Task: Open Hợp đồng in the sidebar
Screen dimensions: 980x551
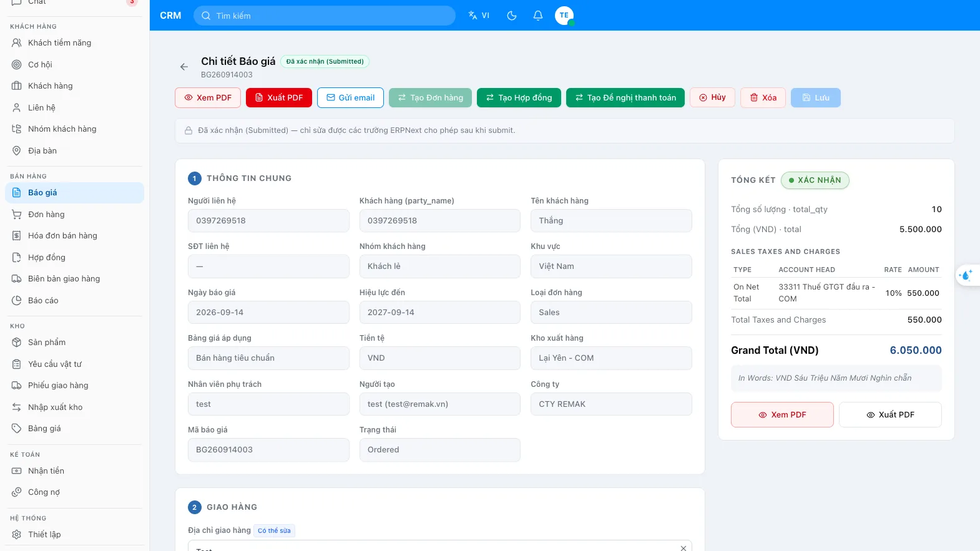Action: (x=74, y=258)
